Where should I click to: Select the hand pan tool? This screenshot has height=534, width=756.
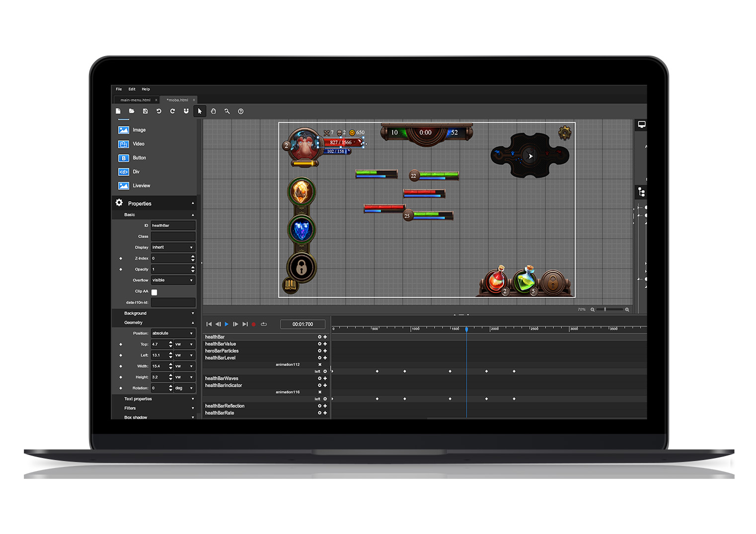point(213,111)
